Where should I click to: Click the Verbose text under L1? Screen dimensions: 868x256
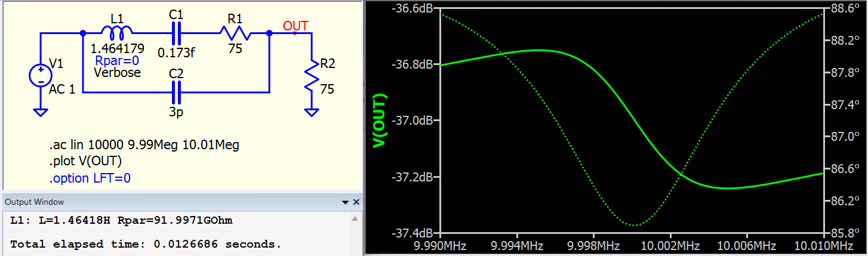pos(117,73)
